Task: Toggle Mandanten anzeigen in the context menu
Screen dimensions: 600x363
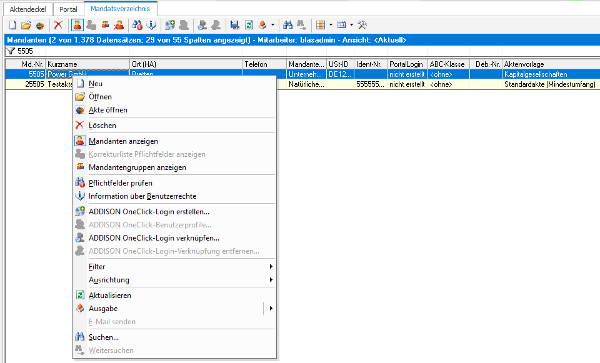Action: click(x=174, y=141)
